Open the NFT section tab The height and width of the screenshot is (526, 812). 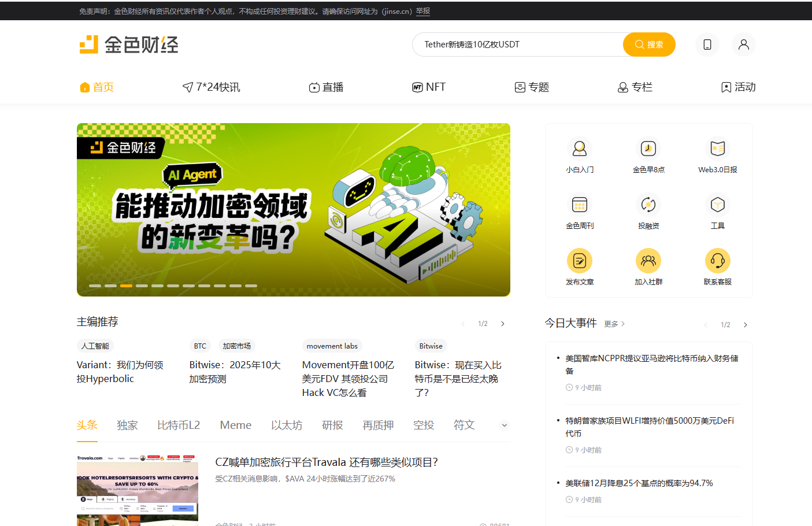coord(429,87)
